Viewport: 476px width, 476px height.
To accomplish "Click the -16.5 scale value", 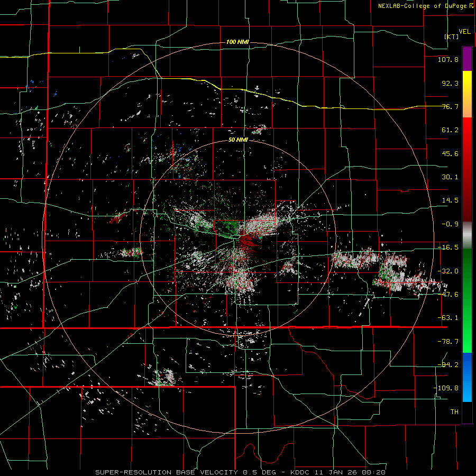I will tap(448, 248).
